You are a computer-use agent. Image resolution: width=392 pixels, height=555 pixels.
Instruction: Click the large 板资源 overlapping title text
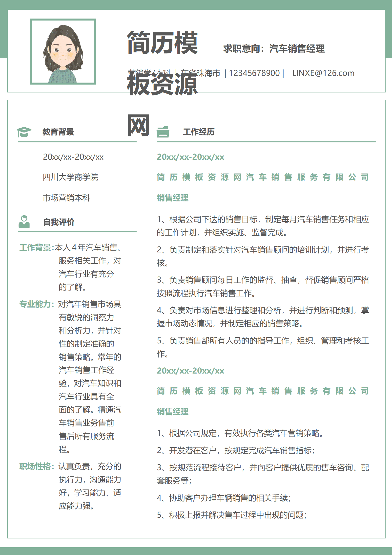point(162,84)
